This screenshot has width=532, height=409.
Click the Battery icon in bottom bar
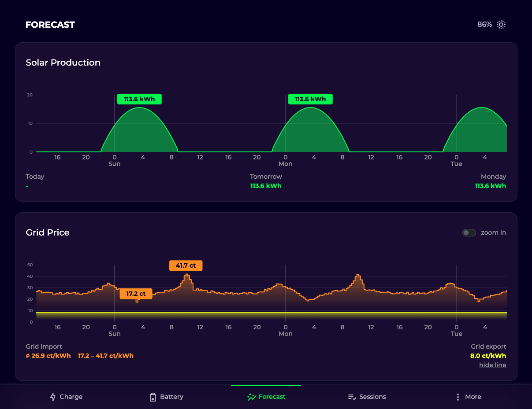(153, 397)
